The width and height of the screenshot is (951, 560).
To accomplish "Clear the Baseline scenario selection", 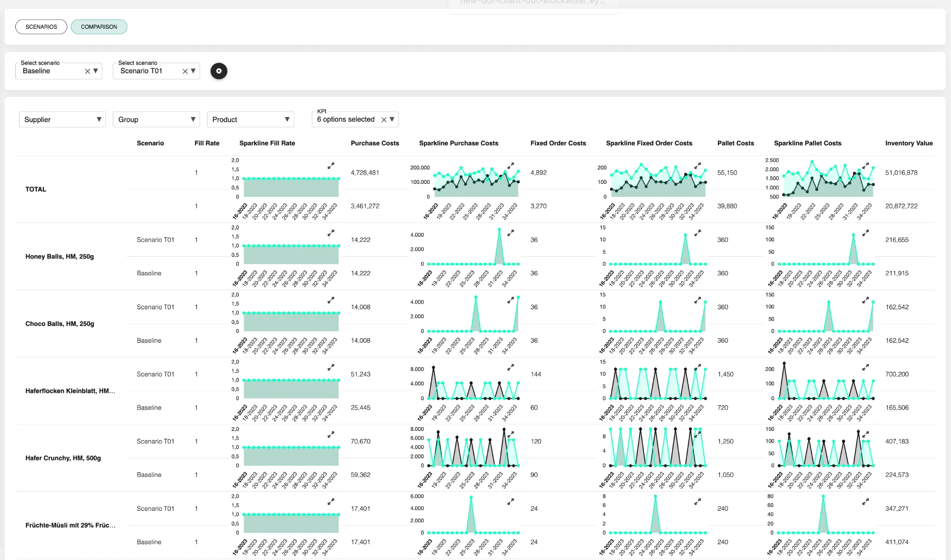I will (87, 71).
